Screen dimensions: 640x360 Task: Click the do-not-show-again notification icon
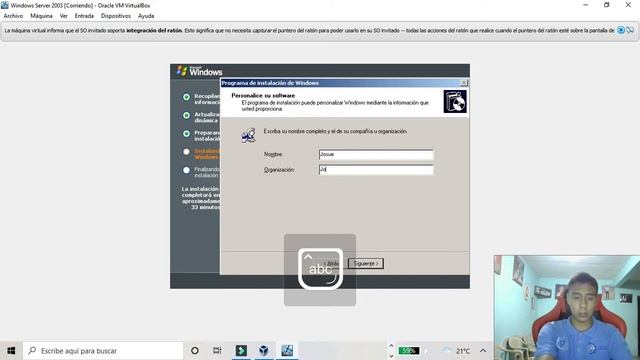[630, 30]
